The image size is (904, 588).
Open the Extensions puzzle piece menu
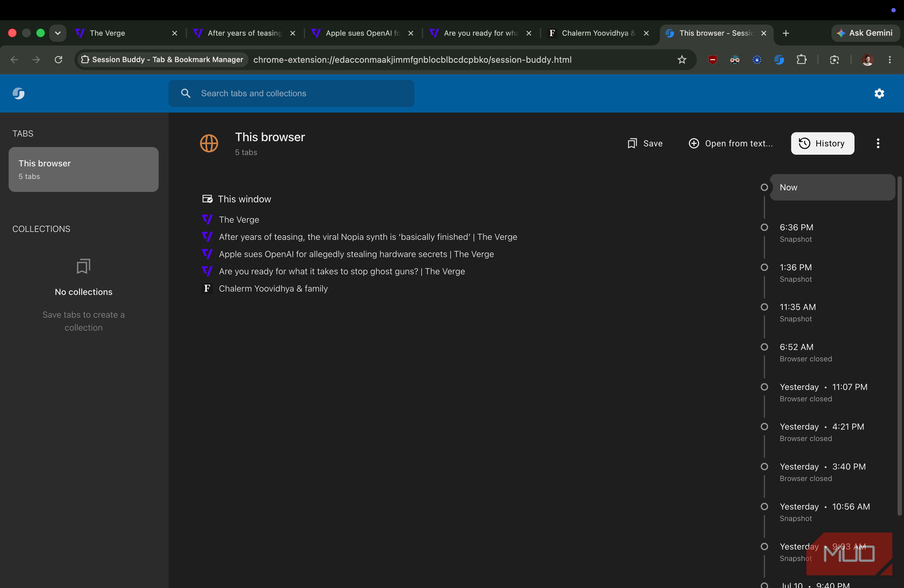[801, 60]
